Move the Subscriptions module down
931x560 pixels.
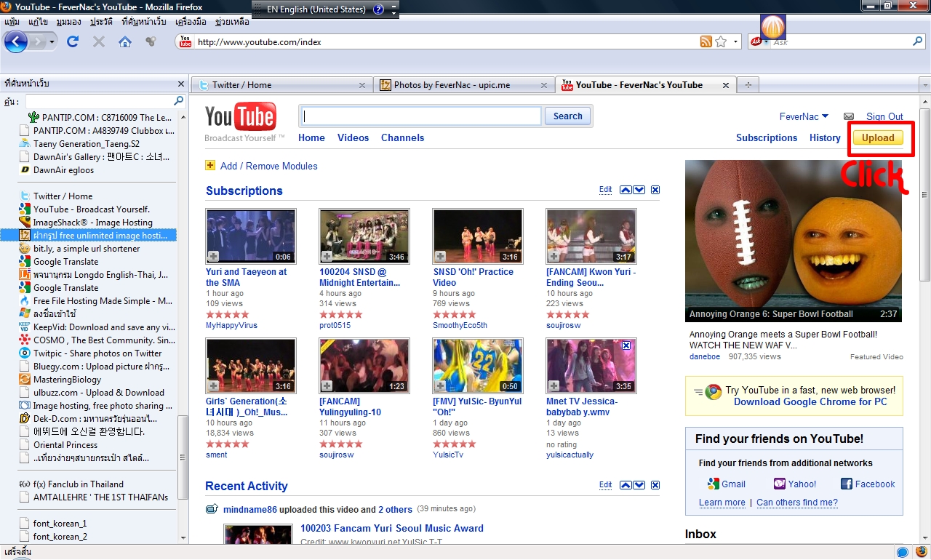[639, 191]
